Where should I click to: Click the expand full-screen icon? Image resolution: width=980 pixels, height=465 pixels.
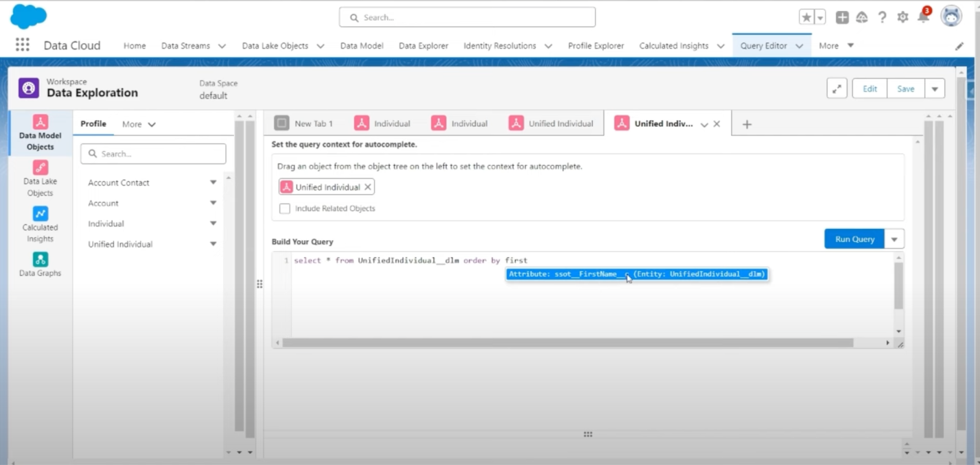point(837,88)
